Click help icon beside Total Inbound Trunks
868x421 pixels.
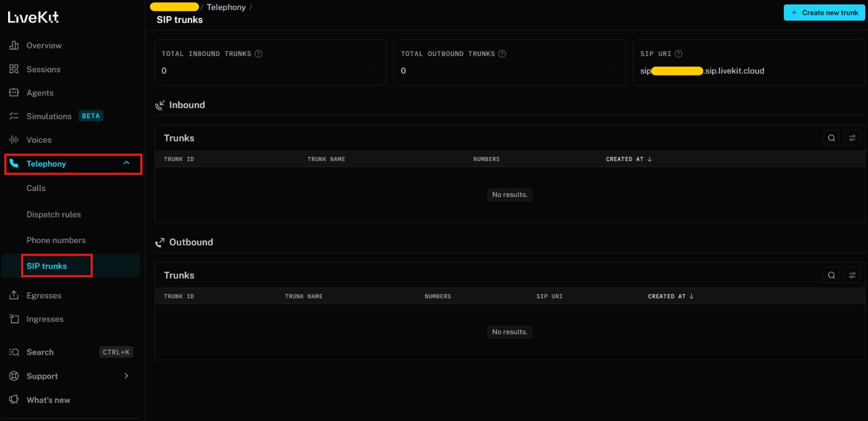click(259, 54)
